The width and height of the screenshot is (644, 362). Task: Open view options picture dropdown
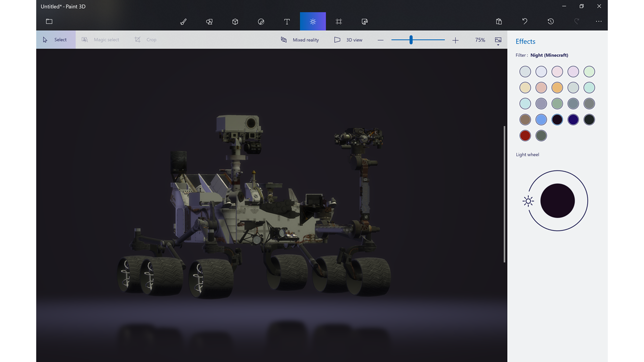(498, 40)
